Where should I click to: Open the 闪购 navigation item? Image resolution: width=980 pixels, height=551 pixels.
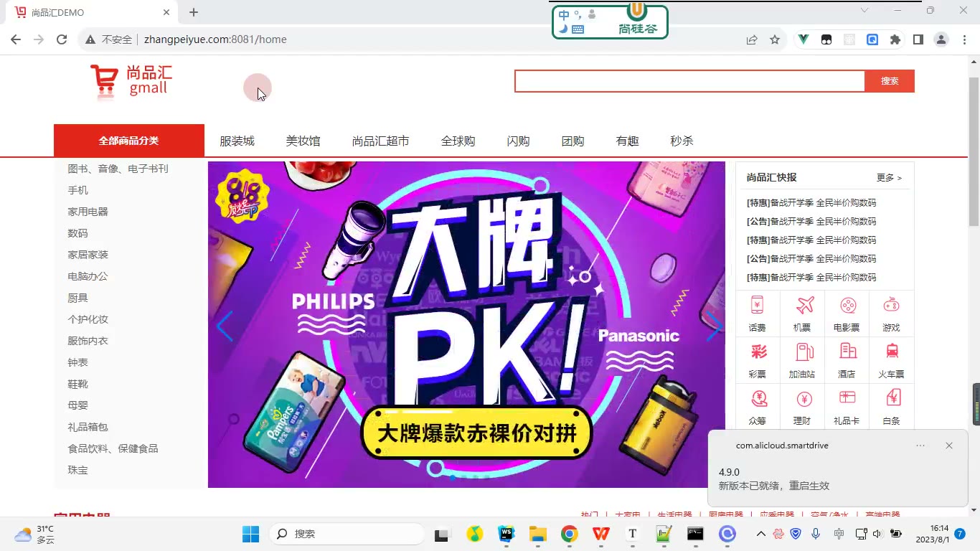click(519, 141)
